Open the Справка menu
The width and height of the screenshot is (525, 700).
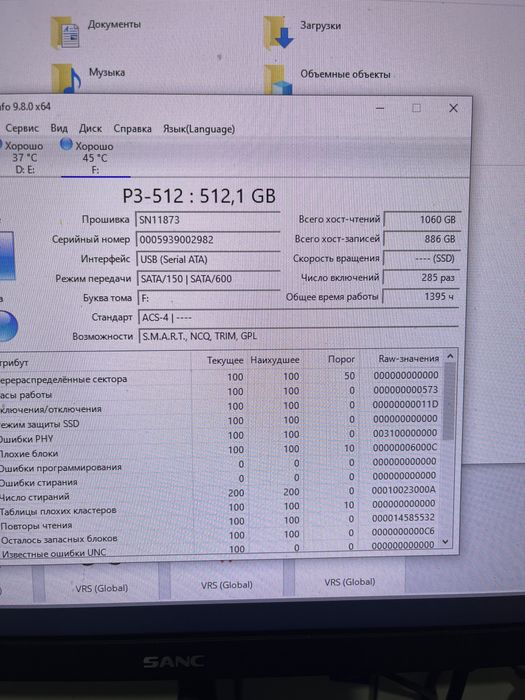click(x=132, y=129)
